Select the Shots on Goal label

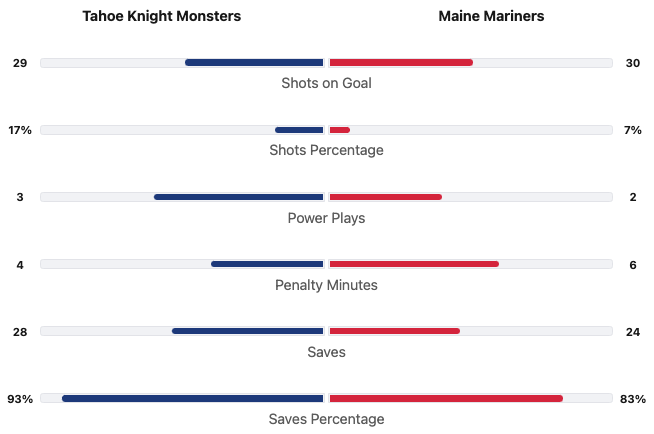[x=326, y=83]
